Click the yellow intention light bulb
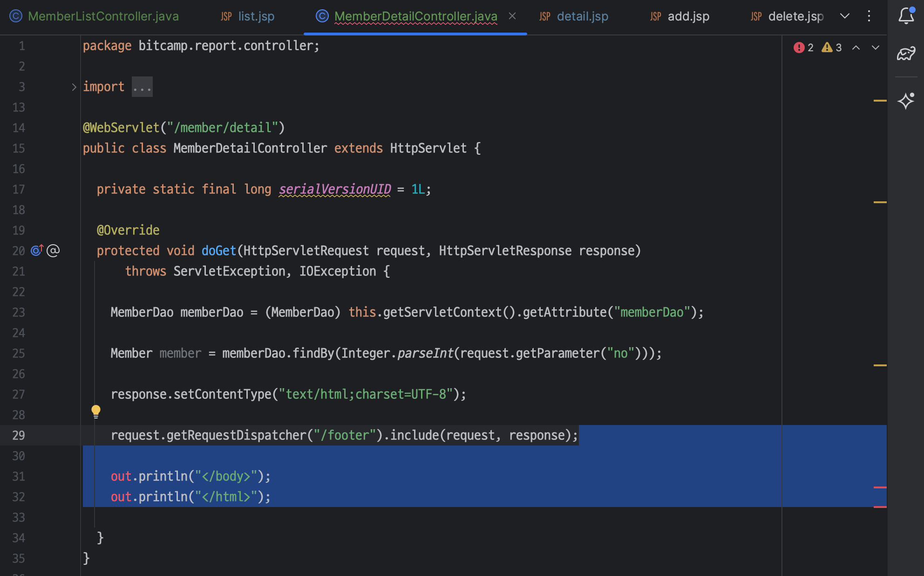This screenshot has height=576, width=924. click(96, 411)
